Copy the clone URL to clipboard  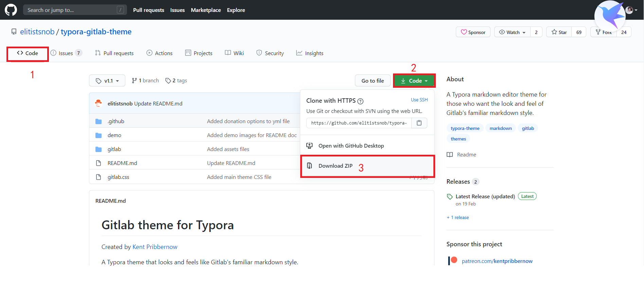coord(419,123)
